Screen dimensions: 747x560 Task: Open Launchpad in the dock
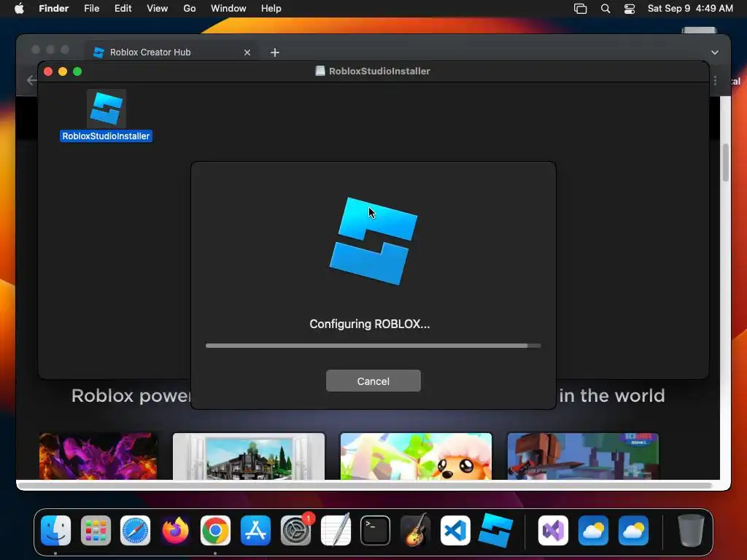[x=96, y=530]
